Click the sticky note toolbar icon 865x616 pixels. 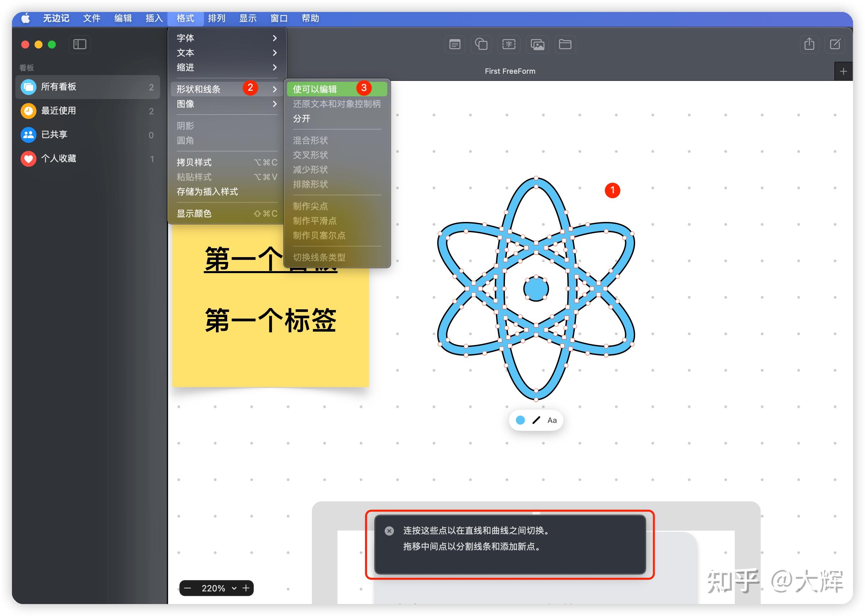coord(454,45)
